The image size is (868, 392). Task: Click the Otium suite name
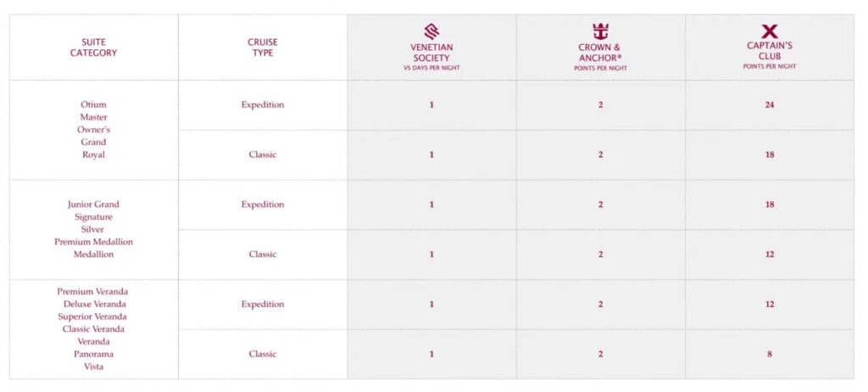[x=94, y=104]
